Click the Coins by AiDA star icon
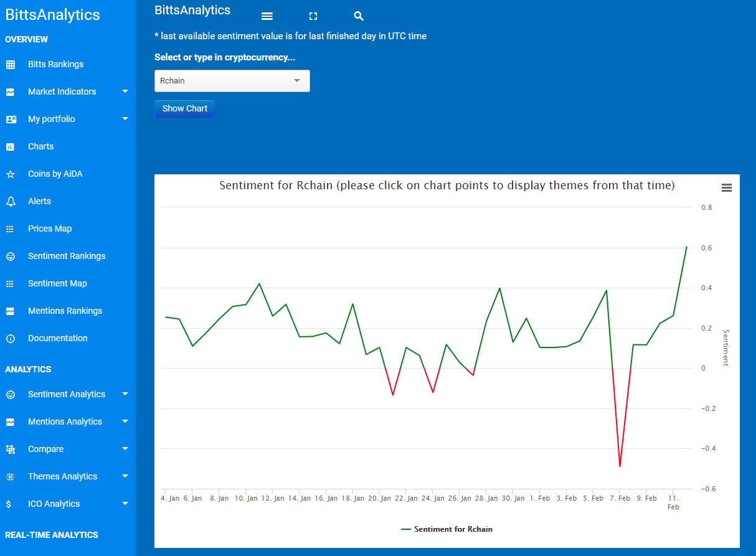Image resolution: width=756 pixels, height=556 pixels. point(10,174)
